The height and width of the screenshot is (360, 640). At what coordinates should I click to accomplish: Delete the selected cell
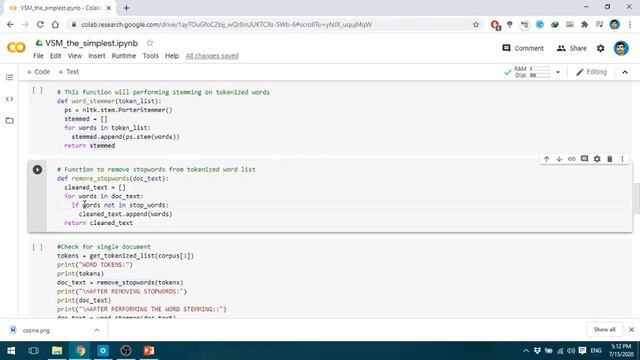click(610, 159)
